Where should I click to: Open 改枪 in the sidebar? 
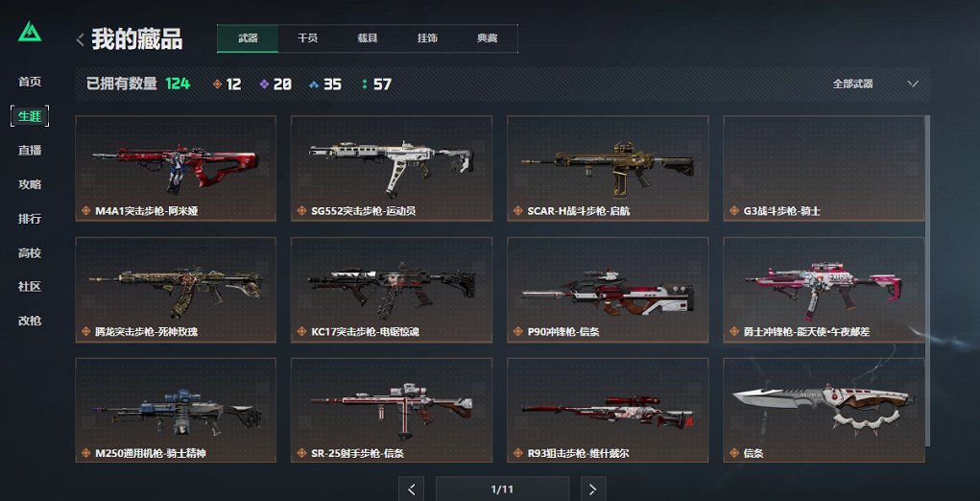coord(30,321)
